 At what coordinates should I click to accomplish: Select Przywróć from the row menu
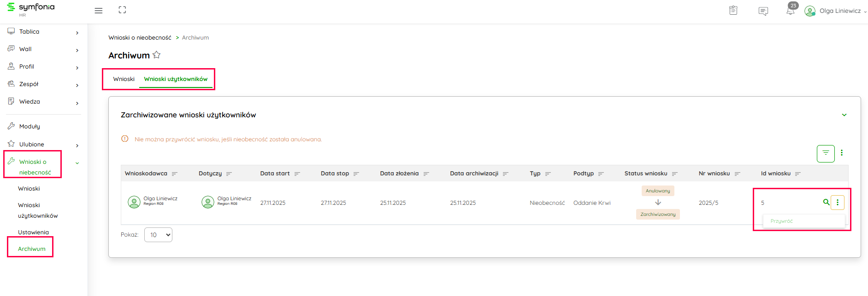(x=782, y=221)
